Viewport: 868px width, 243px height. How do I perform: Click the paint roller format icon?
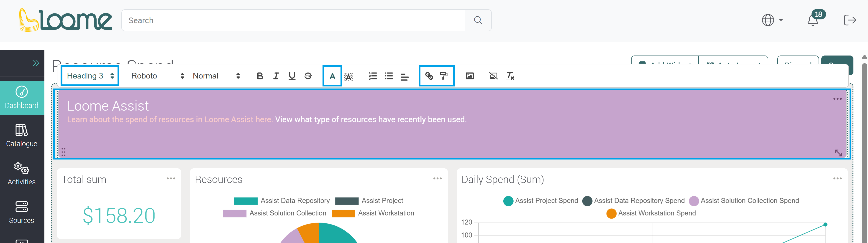[x=444, y=76]
